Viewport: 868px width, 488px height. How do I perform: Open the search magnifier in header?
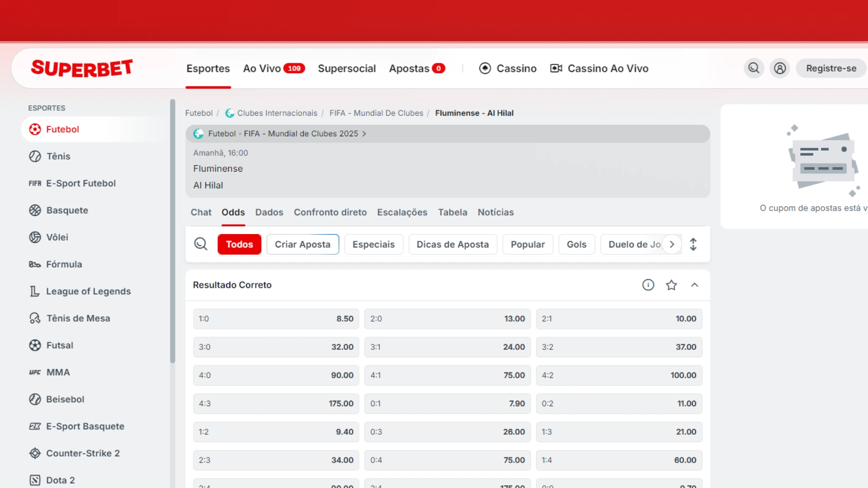(x=754, y=68)
